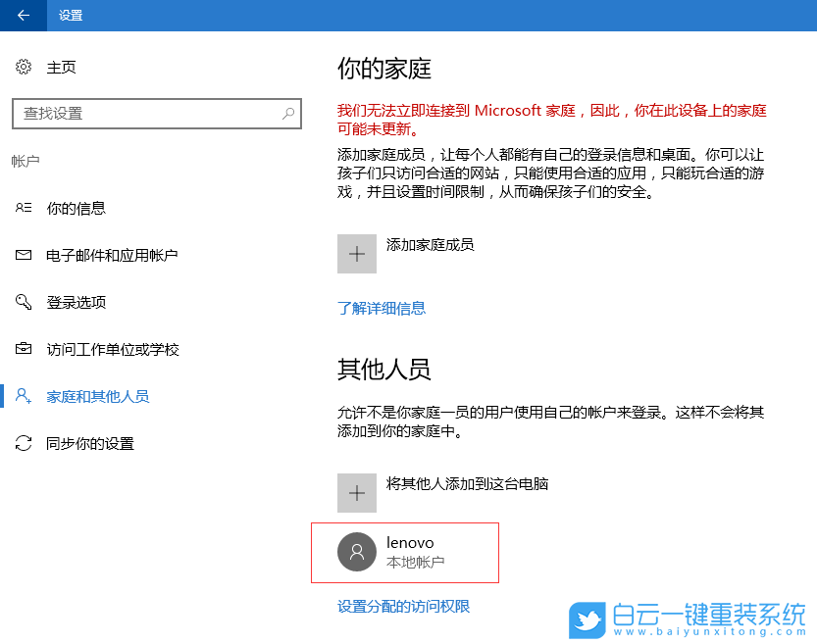Click the magnifier icon in the search box
The image size is (817, 644).
pos(287,115)
